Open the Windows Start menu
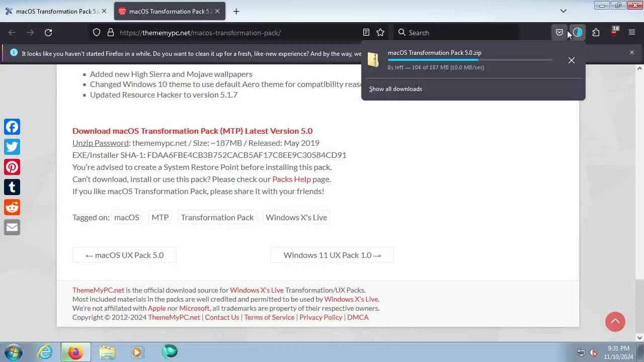This screenshot has width=644, height=362. 14,352
